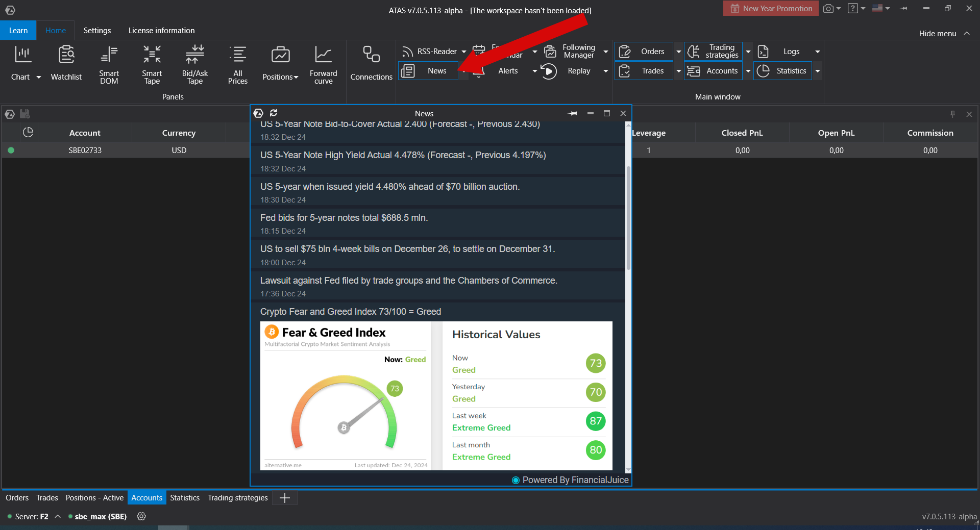The height and width of the screenshot is (530, 980).
Task: Refresh the News window feed
Action: [274, 113]
